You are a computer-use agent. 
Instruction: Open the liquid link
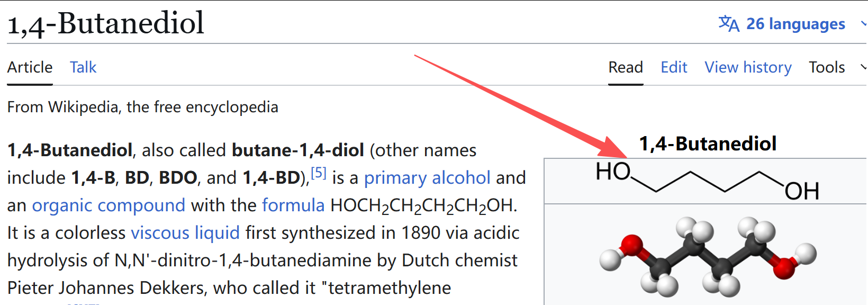[x=217, y=233]
